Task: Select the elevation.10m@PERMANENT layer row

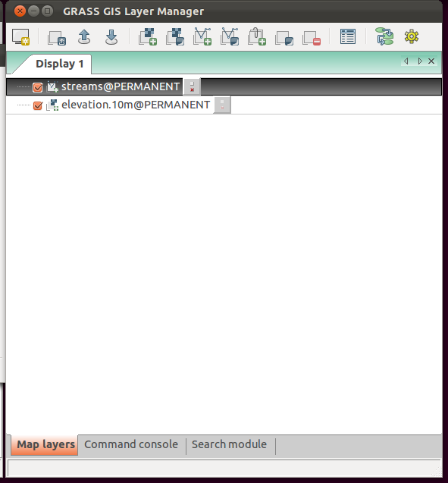Action: point(224,105)
